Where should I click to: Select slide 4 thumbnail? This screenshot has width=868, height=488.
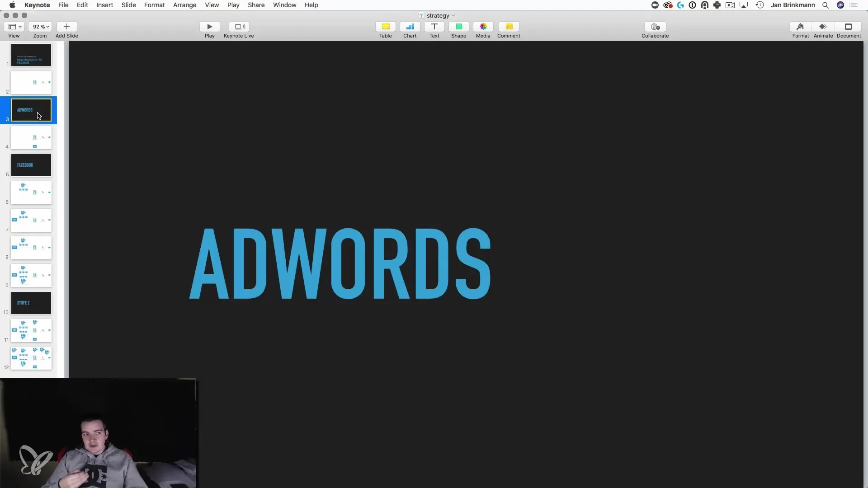point(31,138)
